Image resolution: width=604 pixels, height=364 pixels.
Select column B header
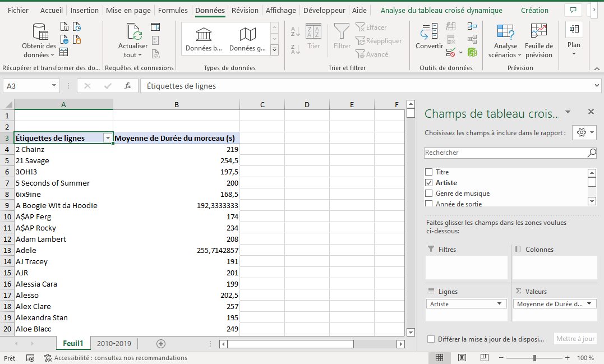click(177, 104)
